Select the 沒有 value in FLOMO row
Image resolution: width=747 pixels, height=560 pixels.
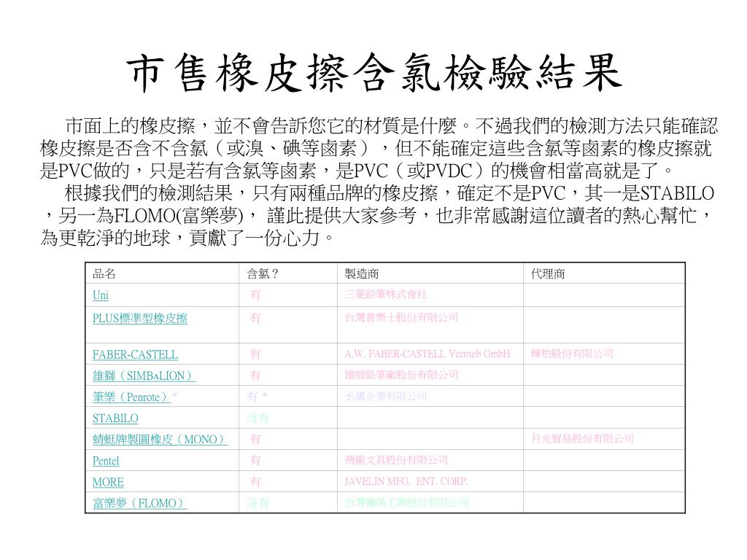pyautogui.click(x=258, y=503)
